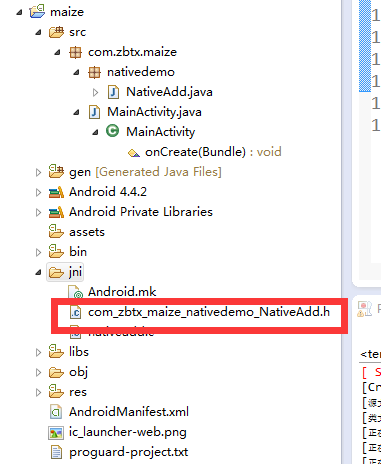Collapse the maize project node
This screenshot has height=464, width=381.
[19, 12]
